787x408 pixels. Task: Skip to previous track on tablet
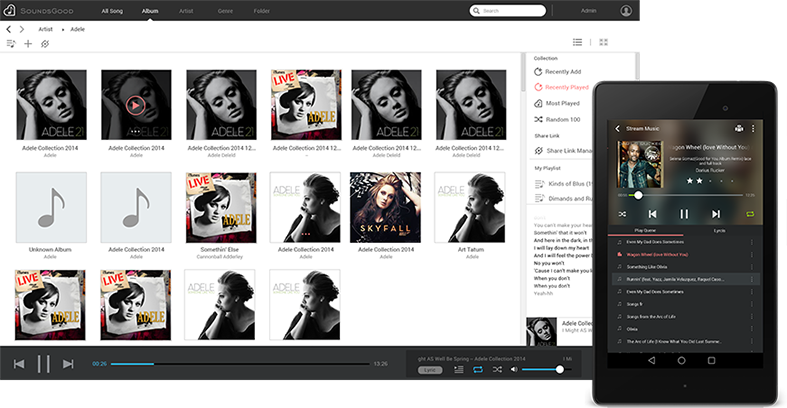652,214
